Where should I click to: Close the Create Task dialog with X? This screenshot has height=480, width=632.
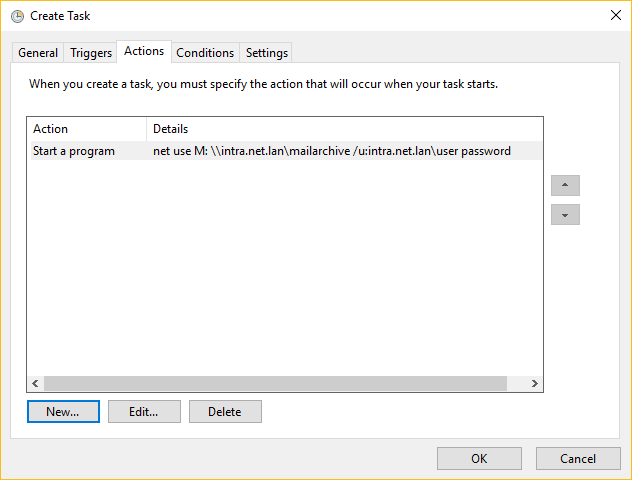point(615,15)
